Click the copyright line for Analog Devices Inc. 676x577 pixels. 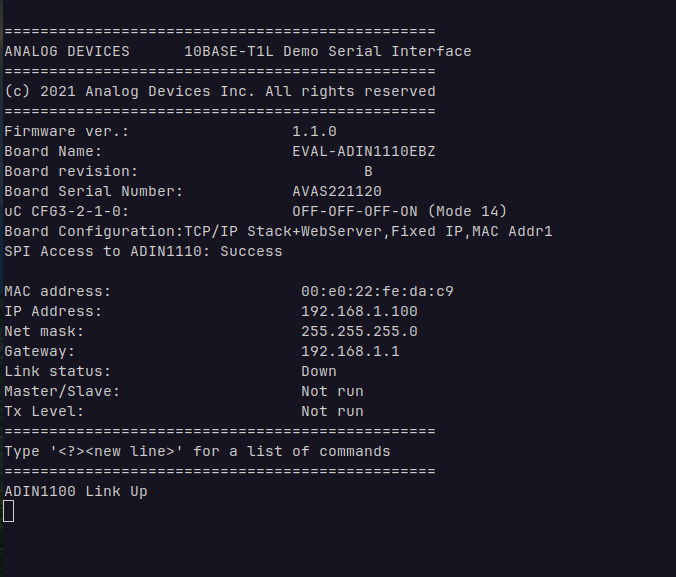220,91
